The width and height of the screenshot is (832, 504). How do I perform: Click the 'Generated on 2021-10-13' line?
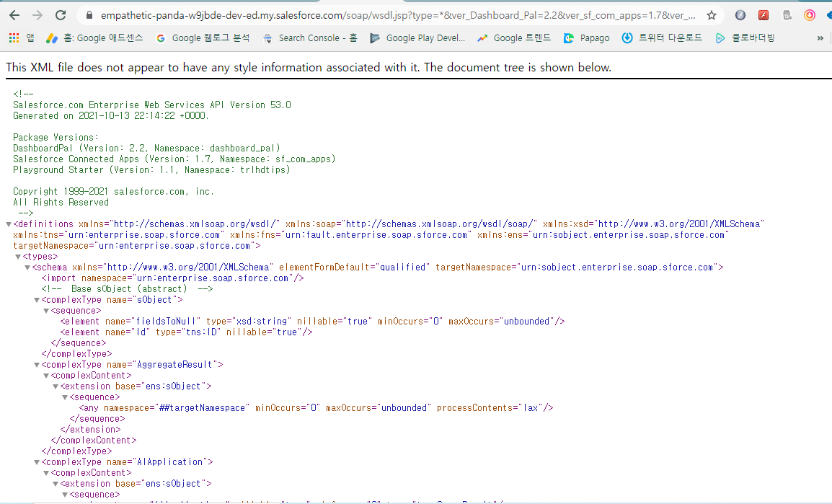111,115
